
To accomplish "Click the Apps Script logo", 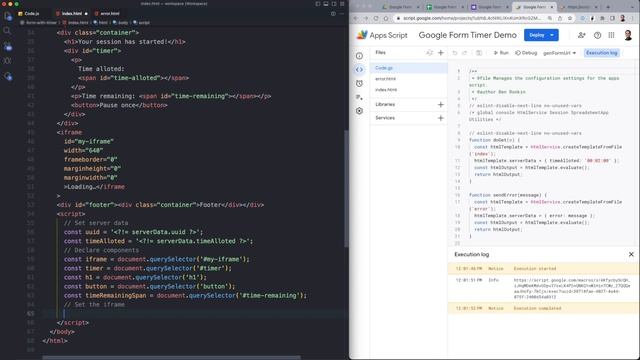I will pyautogui.click(x=382, y=35).
